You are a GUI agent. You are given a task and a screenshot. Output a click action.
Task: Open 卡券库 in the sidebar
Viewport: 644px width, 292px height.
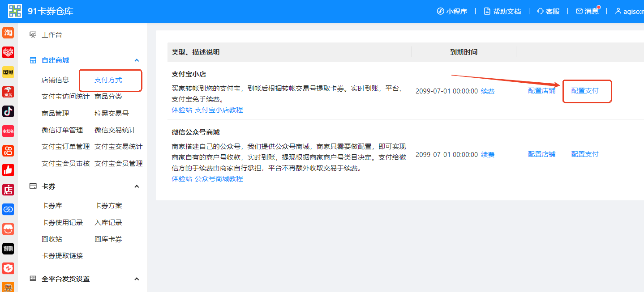pos(52,206)
